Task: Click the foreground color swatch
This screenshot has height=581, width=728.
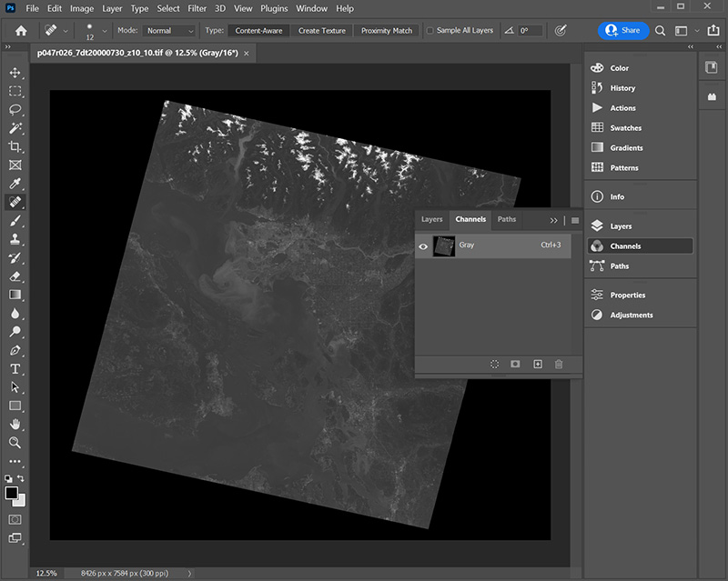Action: coord(12,493)
